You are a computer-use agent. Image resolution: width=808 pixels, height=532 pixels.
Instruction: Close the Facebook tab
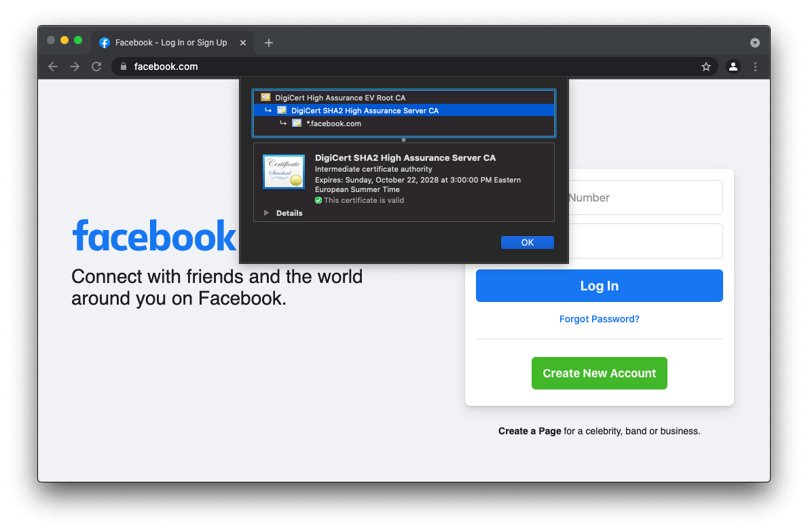243,43
